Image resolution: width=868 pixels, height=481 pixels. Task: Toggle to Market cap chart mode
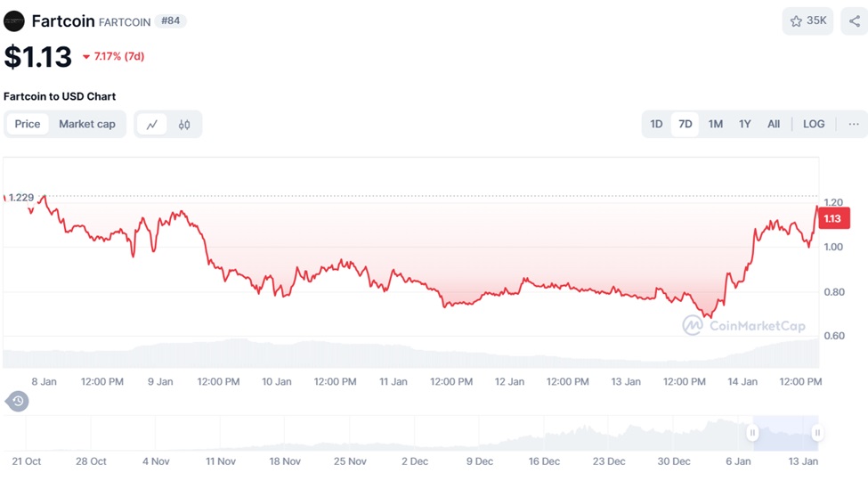[87, 124]
